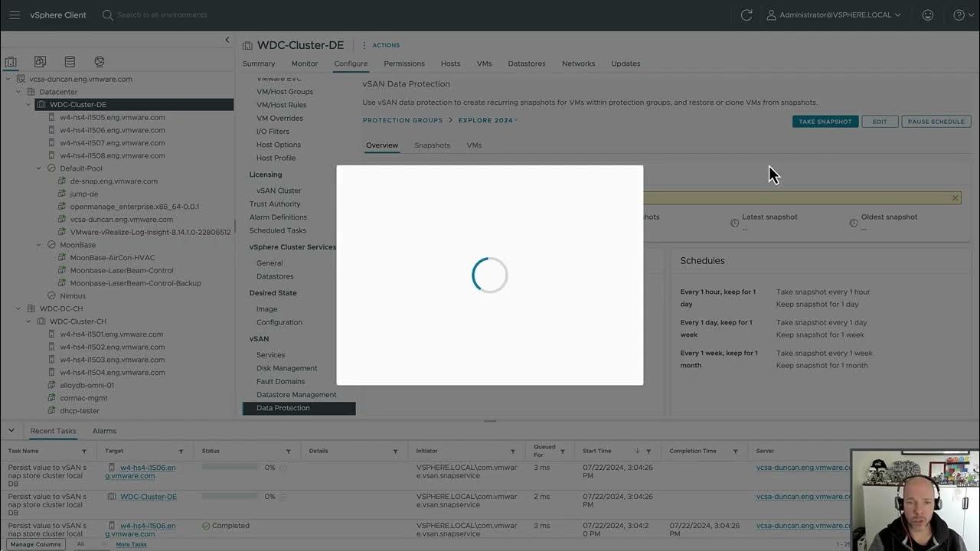Open the Summary tab
The height and width of the screenshot is (551, 980).
[x=259, y=64]
